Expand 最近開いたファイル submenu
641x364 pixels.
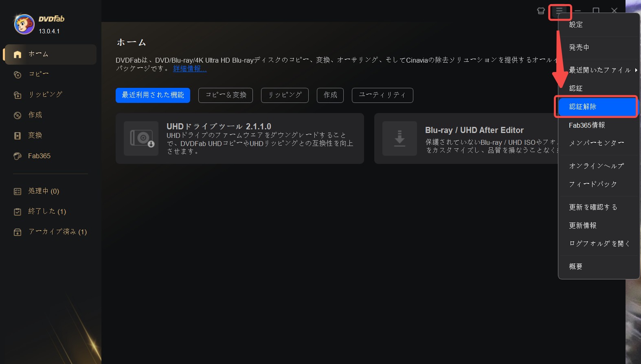click(599, 70)
